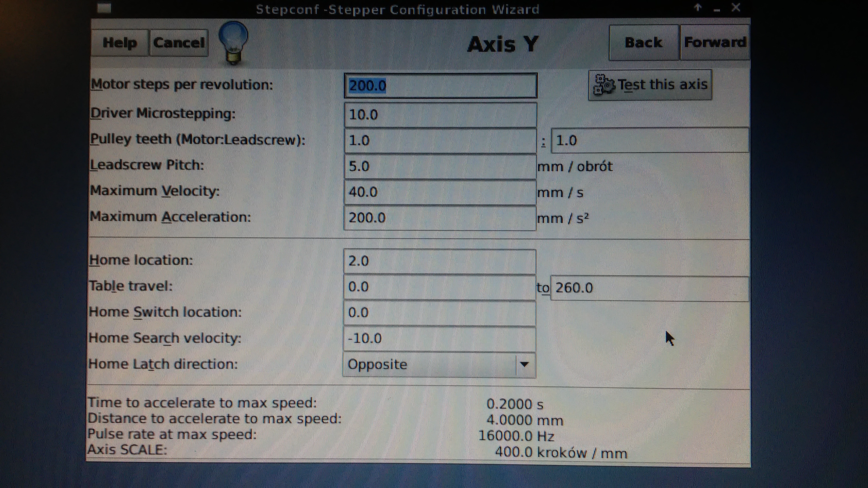868x488 pixels.
Task: Click the Maximum Velocity label
Action: pyautogui.click(x=155, y=191)
